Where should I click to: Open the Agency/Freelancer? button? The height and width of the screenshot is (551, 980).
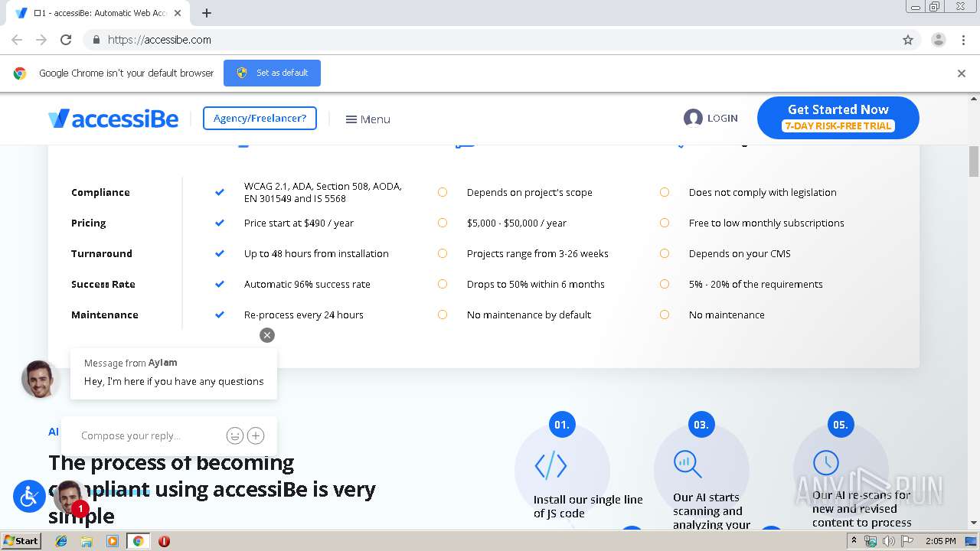(260, 119)
